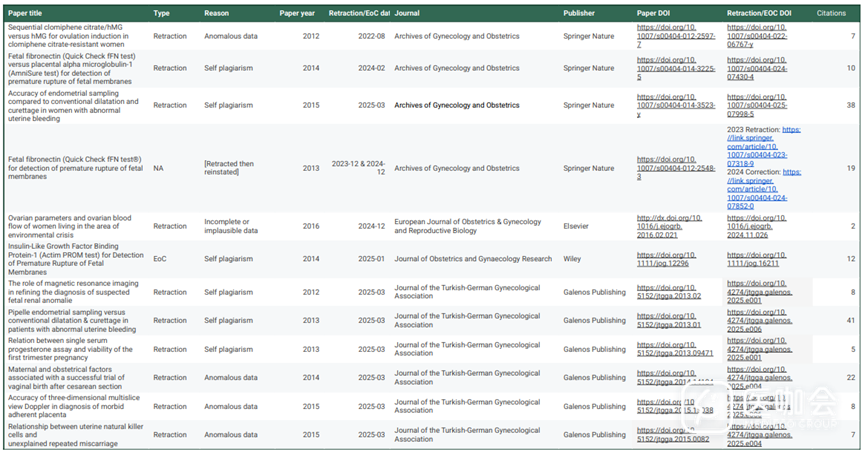Sort by the Paper year column header
The height and width of the screenshot is (455, 865).
299,14
